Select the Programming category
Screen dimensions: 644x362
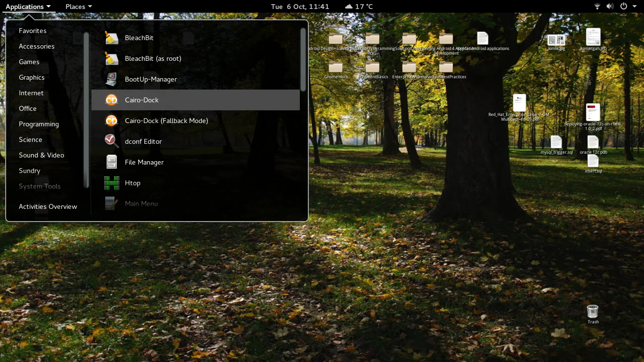[39, 124]
